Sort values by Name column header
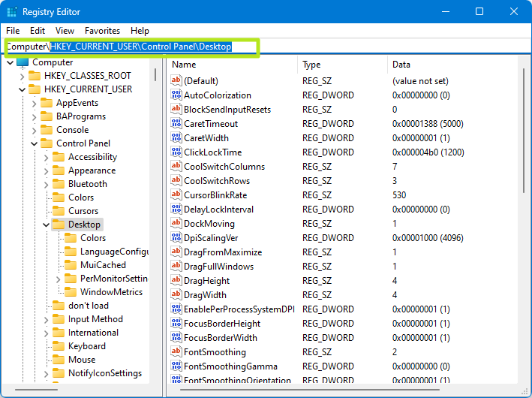 pyautogui.click(x=233, y=65)
